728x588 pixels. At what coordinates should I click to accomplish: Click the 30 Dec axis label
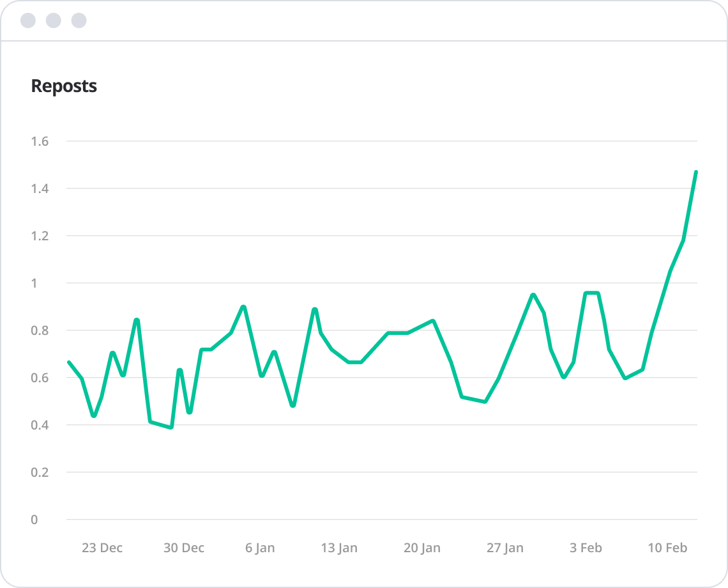click(184, 548)
